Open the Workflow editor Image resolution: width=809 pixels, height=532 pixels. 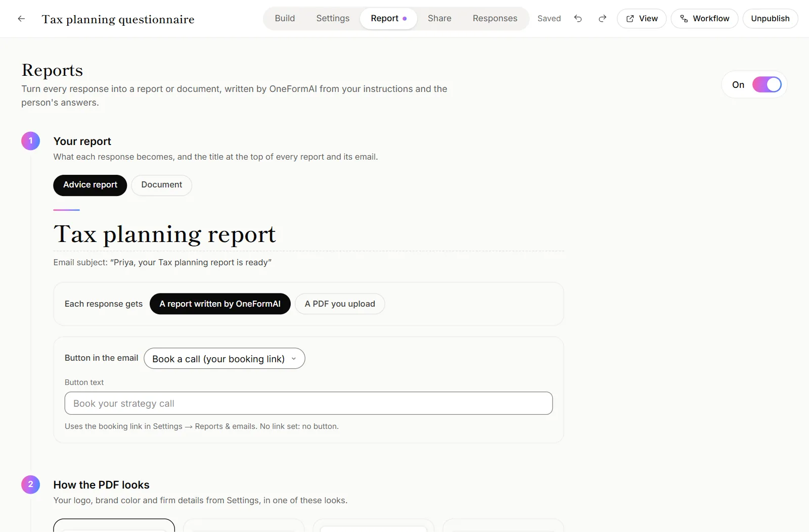coord(704,19)
